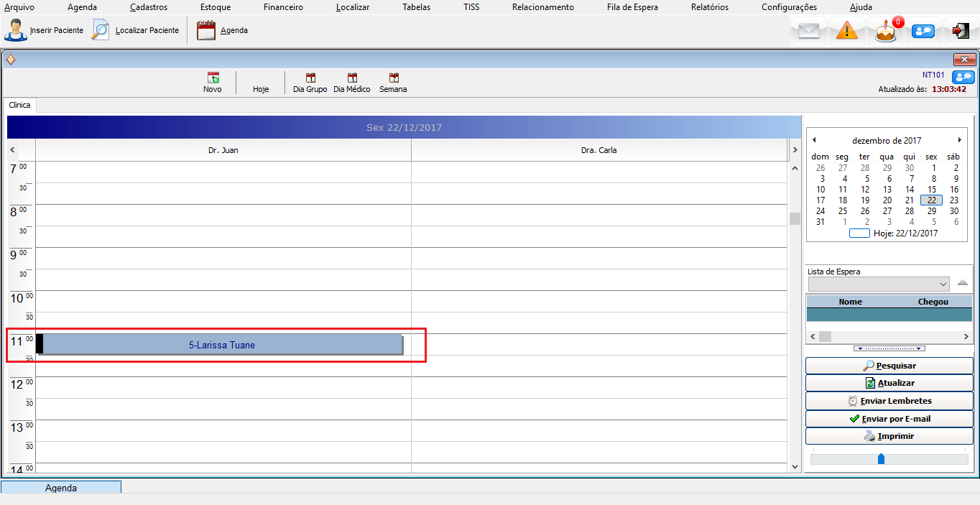Open the Financeiro menu
Viewport: 980px width, 505px height.
[283, 7]
